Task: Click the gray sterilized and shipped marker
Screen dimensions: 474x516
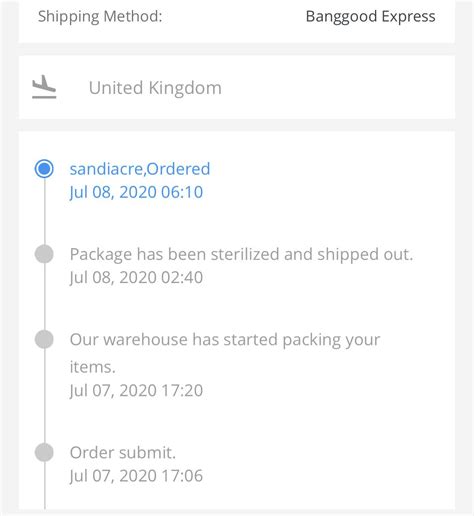Action: point(44,254)
